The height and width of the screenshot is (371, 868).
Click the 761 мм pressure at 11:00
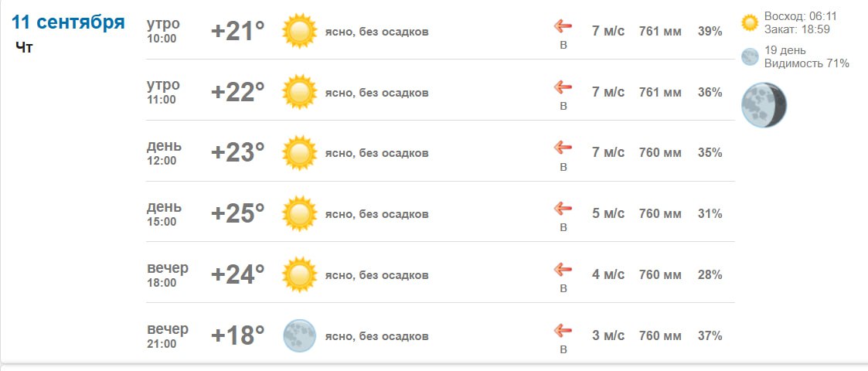(660, 92)
